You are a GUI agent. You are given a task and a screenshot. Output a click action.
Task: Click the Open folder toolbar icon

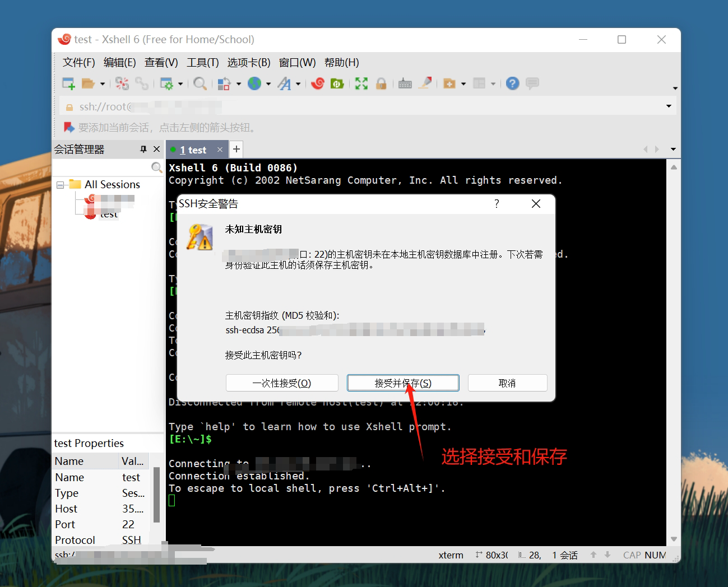88,83
